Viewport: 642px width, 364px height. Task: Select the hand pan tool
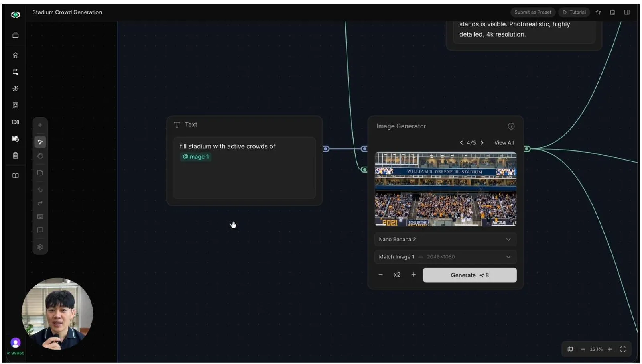40,156
